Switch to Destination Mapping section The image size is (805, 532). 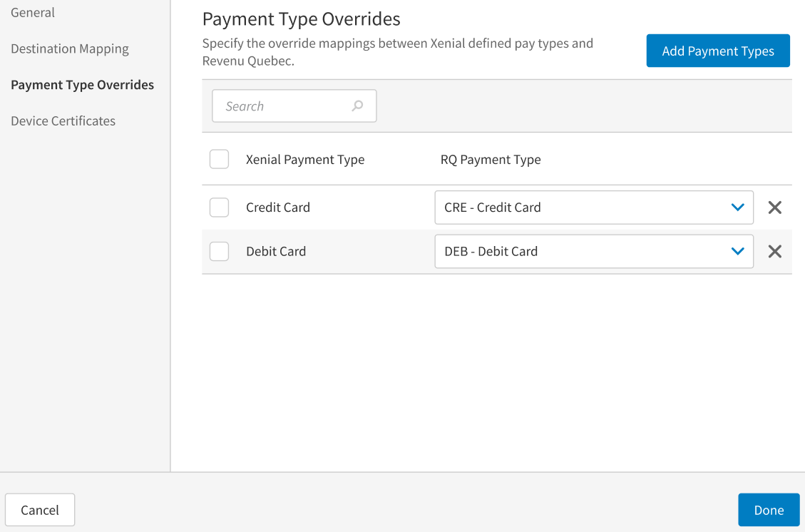pyautogui.click(x=69, y=48)
